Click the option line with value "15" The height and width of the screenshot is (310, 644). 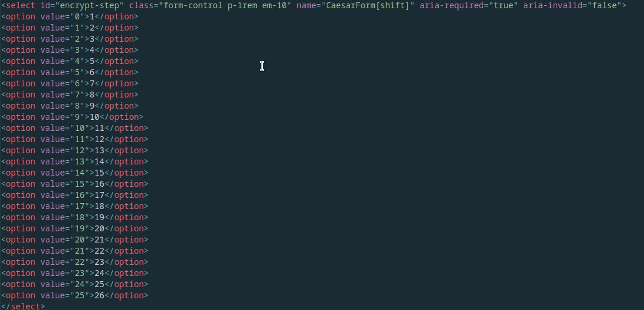74,184
